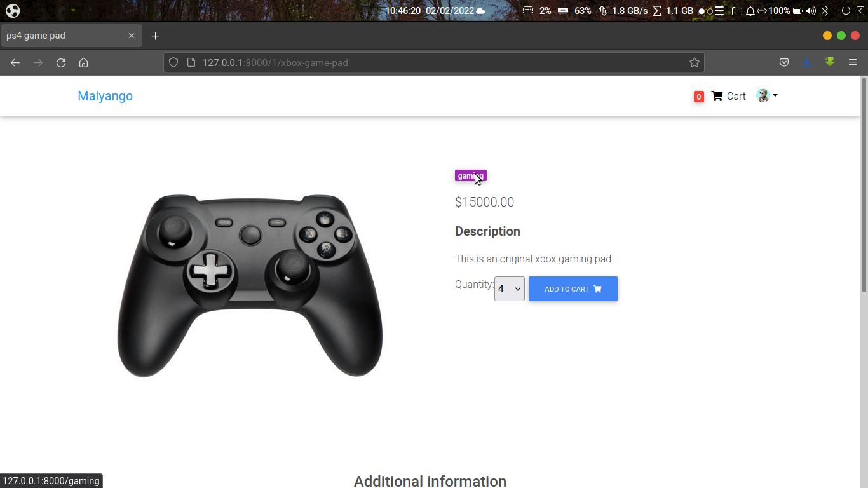Click the ADD TO CART button
The image size is (868, 488).
click(x=572, y=288)
